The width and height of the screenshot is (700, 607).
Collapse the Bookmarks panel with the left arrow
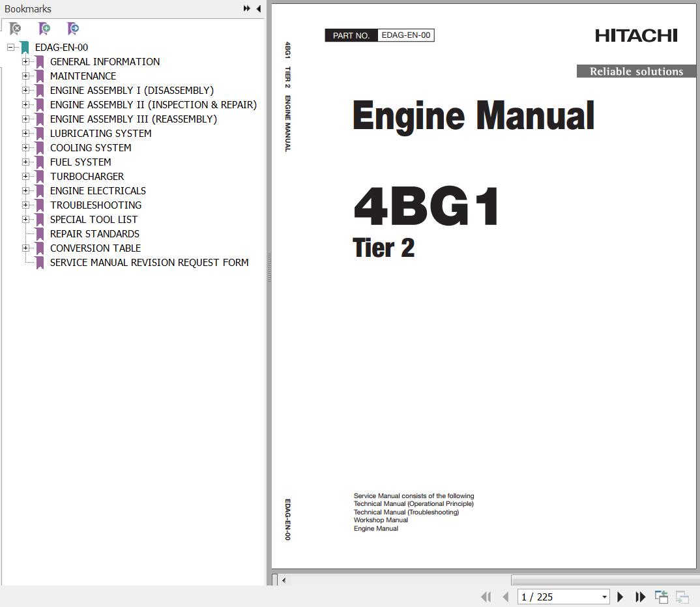point(259,8)
